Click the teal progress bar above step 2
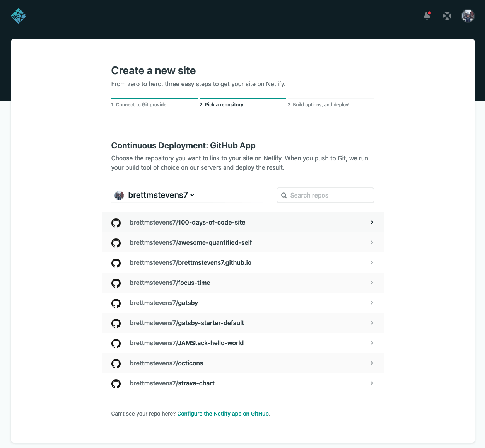The width and height of the screenshot is (485, 448). point(242,99)
